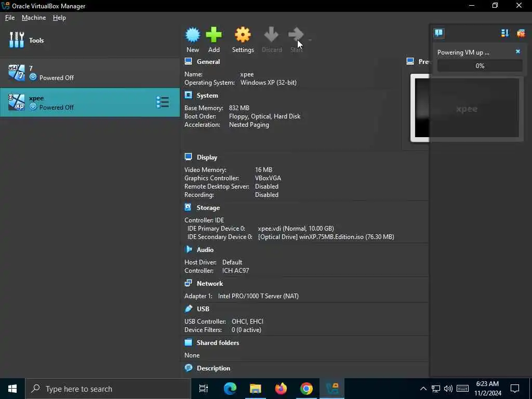
Task: Open the General section header
Action: pos(208,62)
